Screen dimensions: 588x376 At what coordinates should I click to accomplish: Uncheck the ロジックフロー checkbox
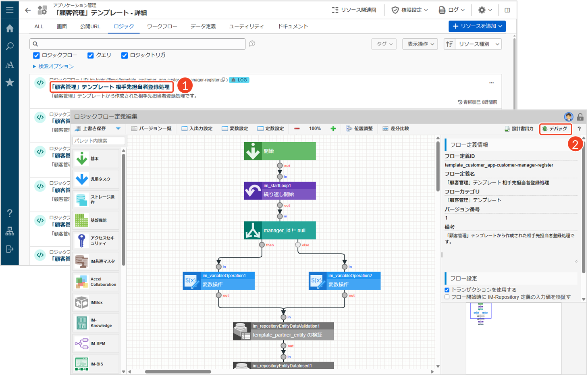click(x=36, y=56)
